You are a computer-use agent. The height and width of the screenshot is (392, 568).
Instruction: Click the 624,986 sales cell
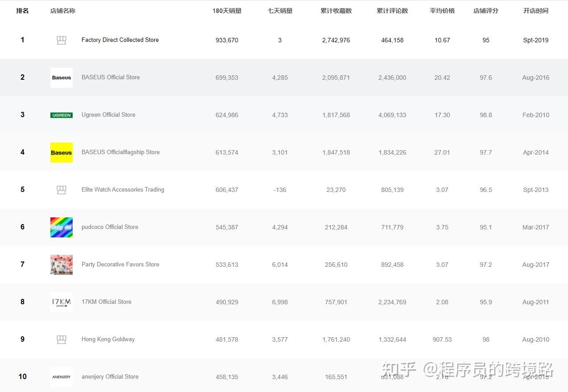click(x=227, y=115)
